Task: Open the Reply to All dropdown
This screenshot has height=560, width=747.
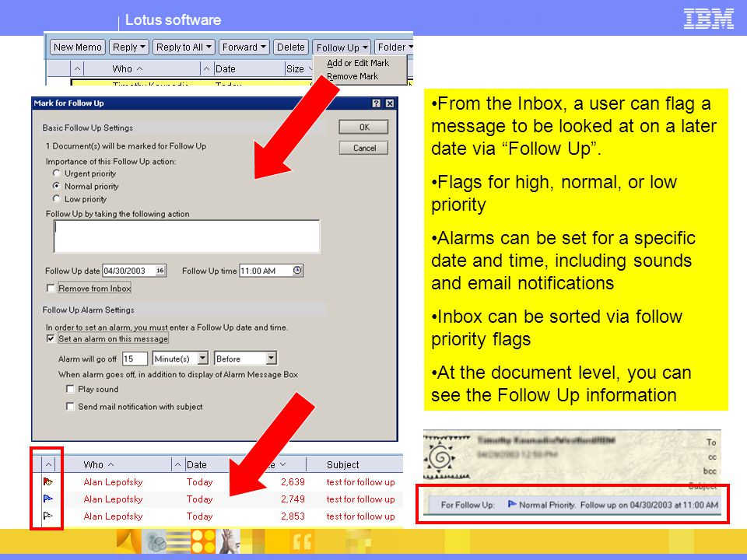Action: pyautogui.click(x=184, y=47)
